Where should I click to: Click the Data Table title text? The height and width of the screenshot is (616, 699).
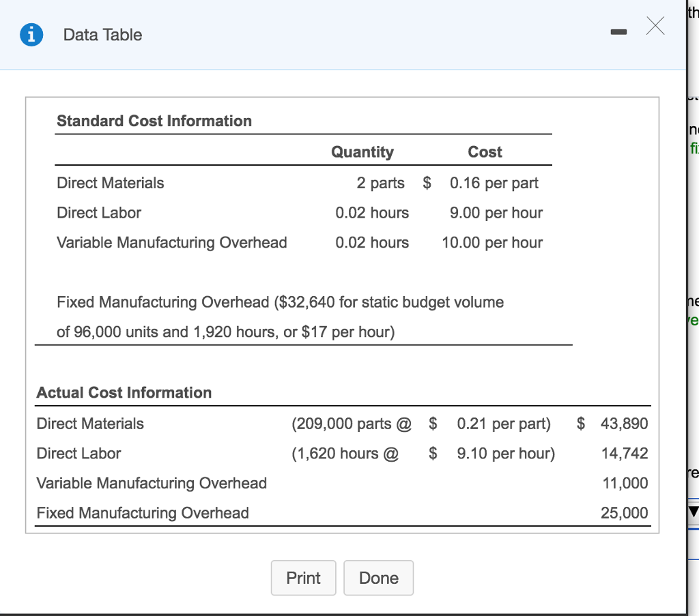pyautogui.click(x=102, y=35)
